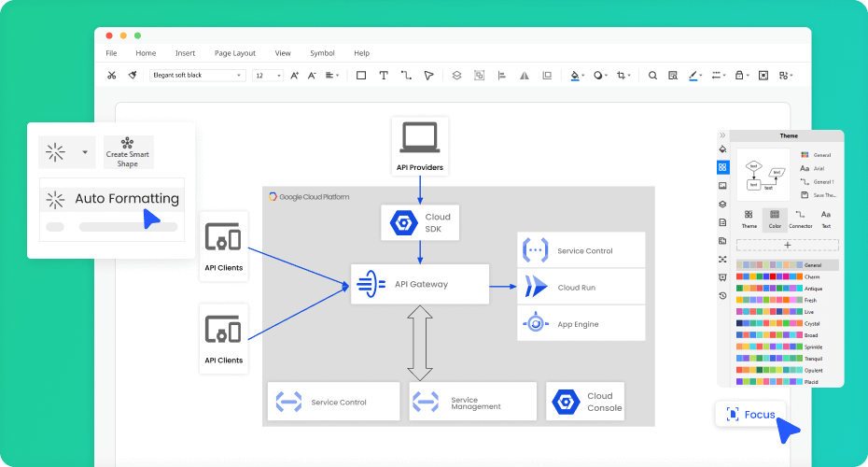
Task: Select the Cloud SDK shape
Action: 420,222
